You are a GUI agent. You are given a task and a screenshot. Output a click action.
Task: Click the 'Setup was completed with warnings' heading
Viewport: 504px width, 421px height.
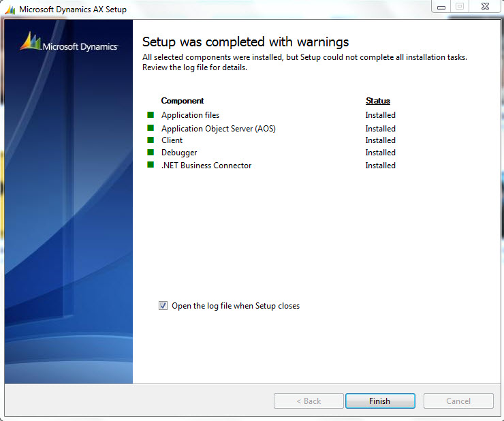(x=246, y=42)
